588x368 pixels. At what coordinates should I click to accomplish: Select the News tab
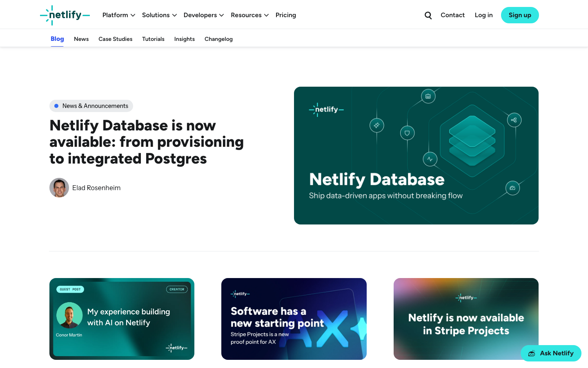81,39
